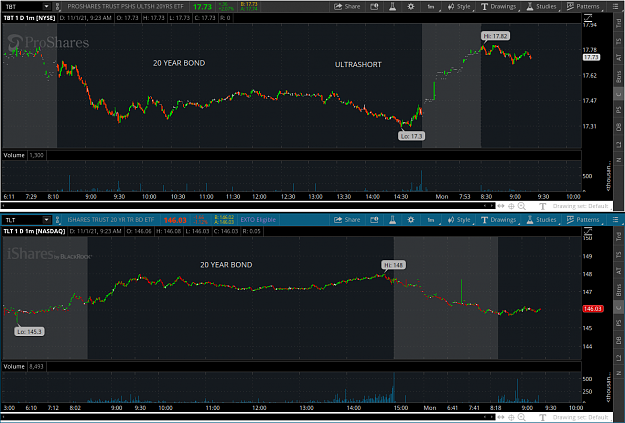625x423 pixels.
Task: Toggle N side tab on TBT chart
Action: pyautogui.click(x=618, y=160)
